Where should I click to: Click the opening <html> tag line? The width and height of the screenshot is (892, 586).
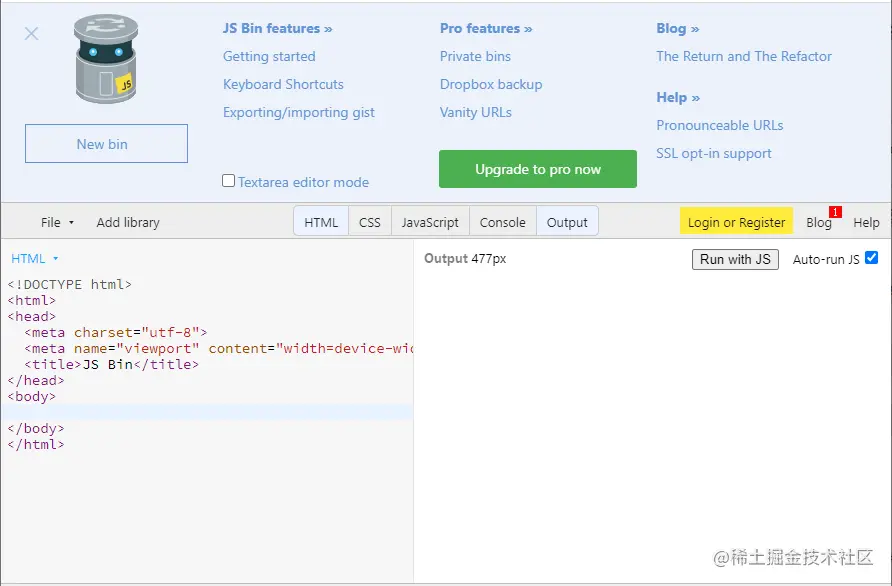32,300
